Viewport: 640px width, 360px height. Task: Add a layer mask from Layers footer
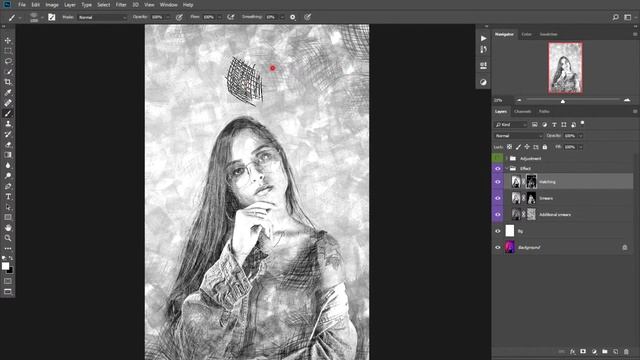click(583, 351)
